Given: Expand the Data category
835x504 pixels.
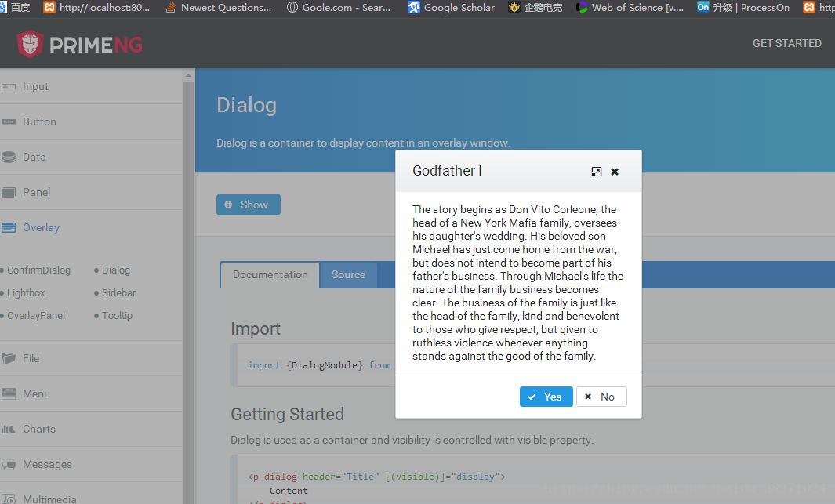Looking at the screenshot, I should click(x=91, y=157).
